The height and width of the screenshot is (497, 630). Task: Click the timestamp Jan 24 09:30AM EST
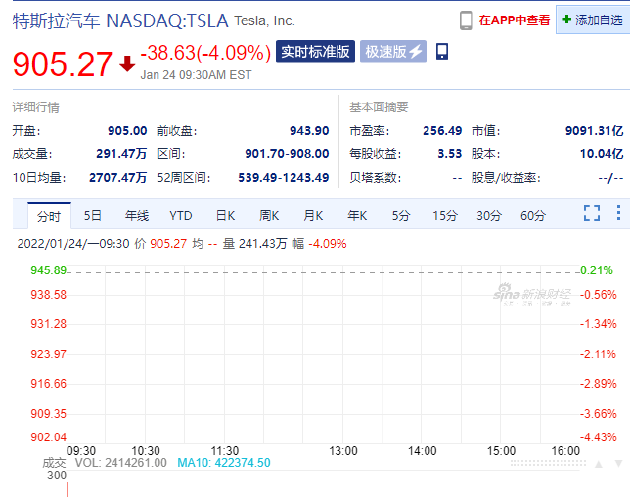196,75
